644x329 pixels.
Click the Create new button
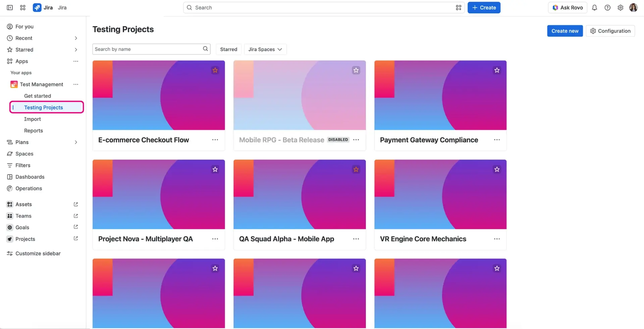tap(565, 31)
